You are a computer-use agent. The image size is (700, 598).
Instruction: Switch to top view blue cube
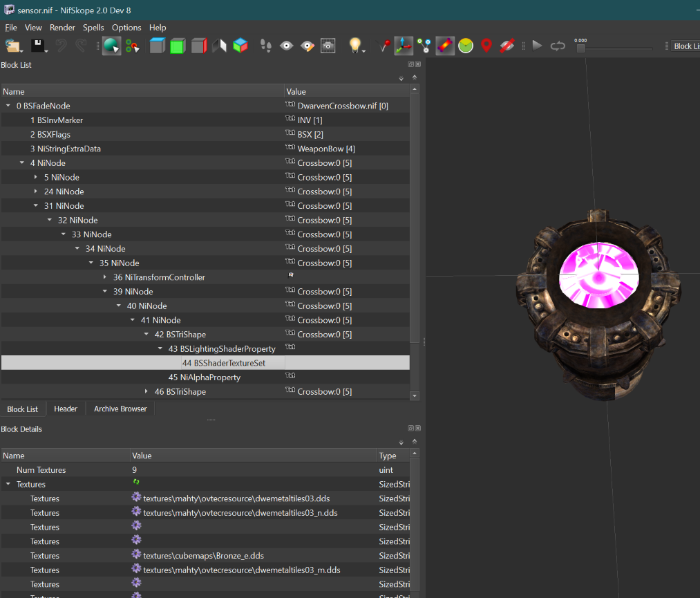pos(157,46)
